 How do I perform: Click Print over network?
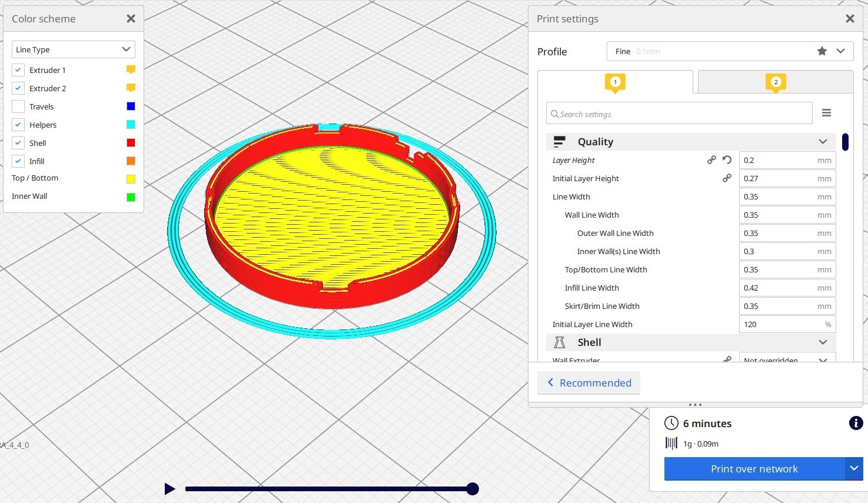pos(754,469)
